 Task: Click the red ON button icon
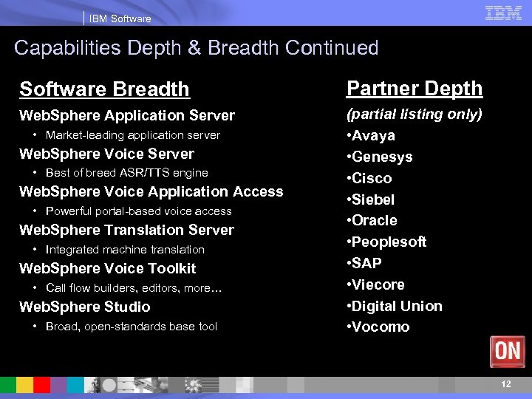pyautogui.click(x=507, y=352)
